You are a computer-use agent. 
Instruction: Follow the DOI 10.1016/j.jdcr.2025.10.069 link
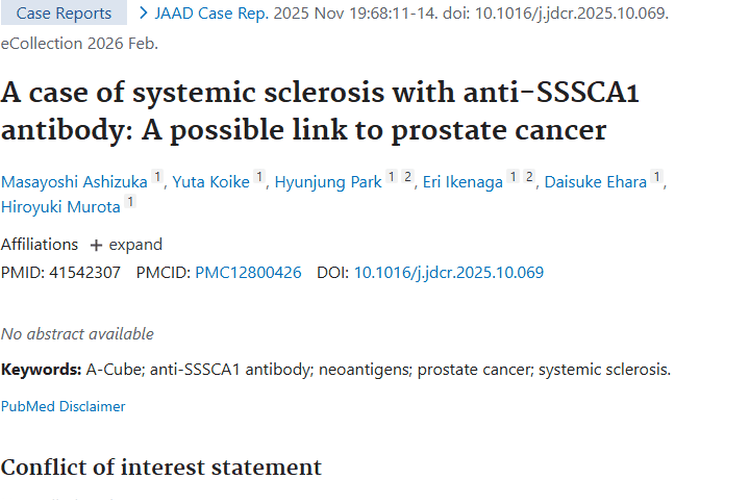[449, 272]
